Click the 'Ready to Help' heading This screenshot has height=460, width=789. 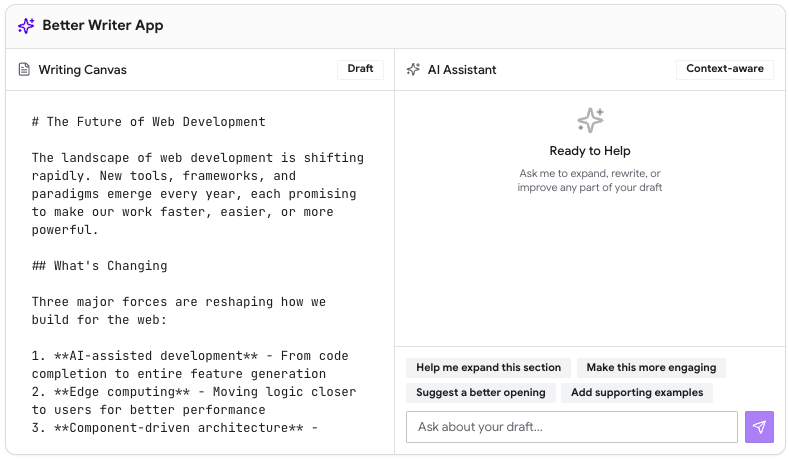pos(590,151)
